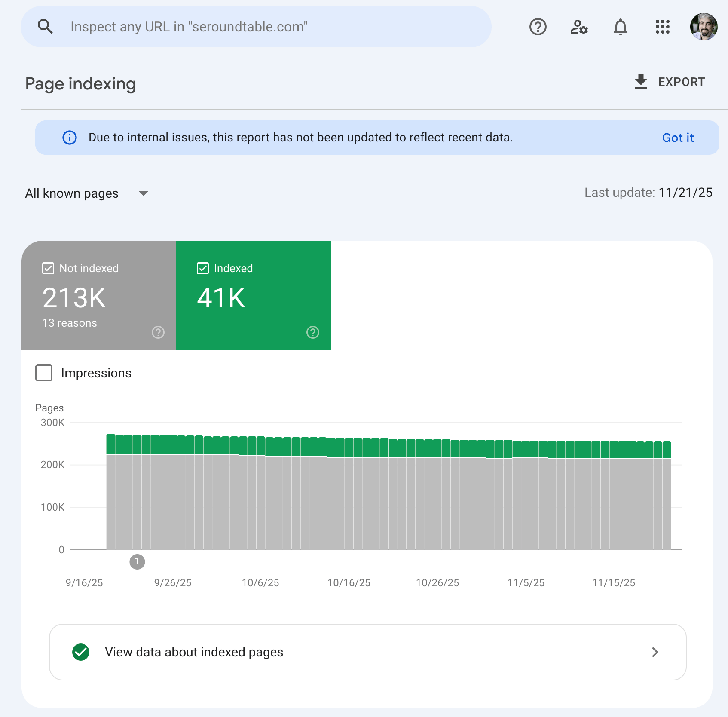This screenshot has height=717, width=728.
Task: Uncheck the Not indexed checkbox
Action: coord(48,268)
